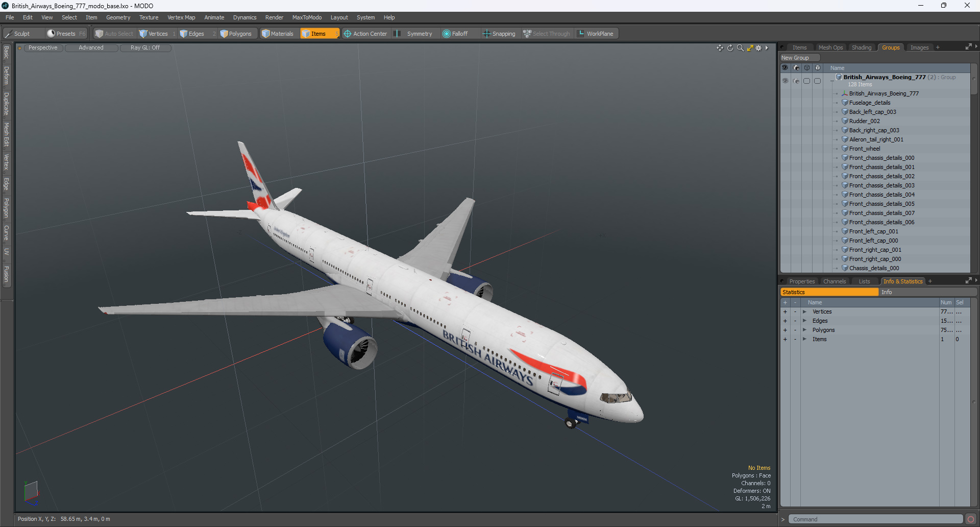Click the viewport pan (move) icon
The width and height of the screenshot is (980, 527).
(720, 48)
